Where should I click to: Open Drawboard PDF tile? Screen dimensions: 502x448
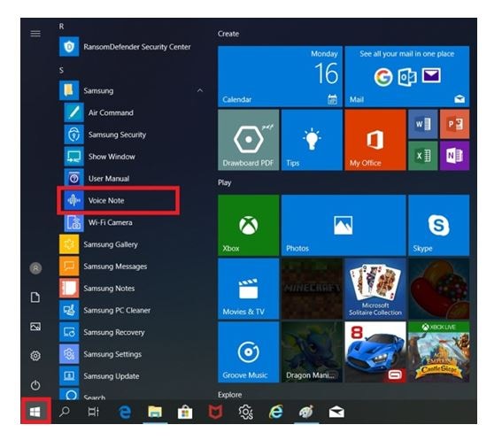[x=249, y=140]
